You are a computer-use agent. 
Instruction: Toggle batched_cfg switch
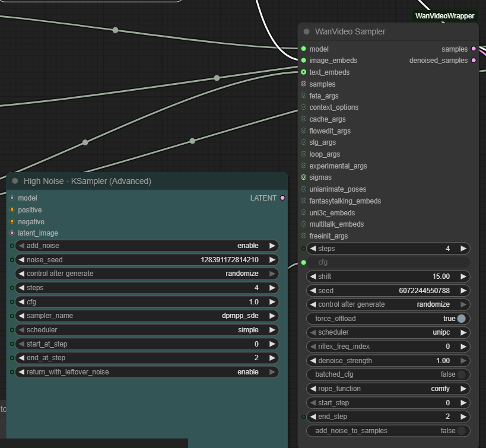(461, 374)
